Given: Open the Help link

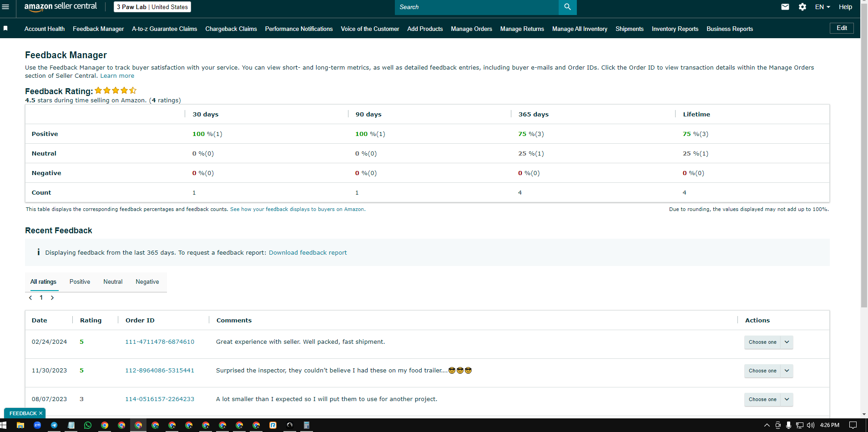Looking at the screenshot, I should click(845, 7).
